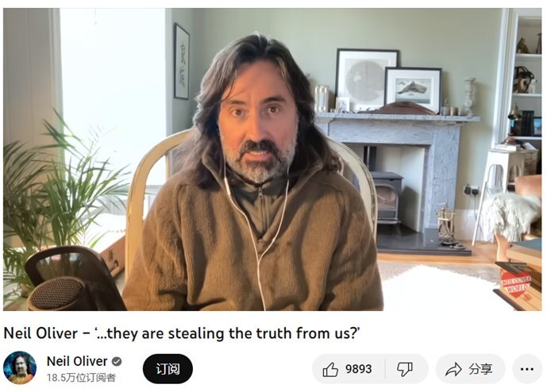Like the video using the thumbs-up icon
The image size is (547, 392).
(x=330, y=369)
